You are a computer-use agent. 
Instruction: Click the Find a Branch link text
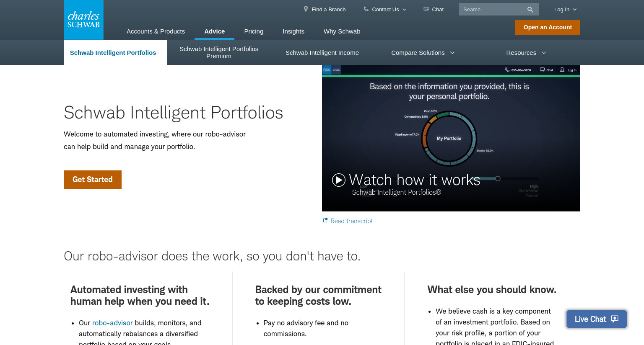click(328, 9)
